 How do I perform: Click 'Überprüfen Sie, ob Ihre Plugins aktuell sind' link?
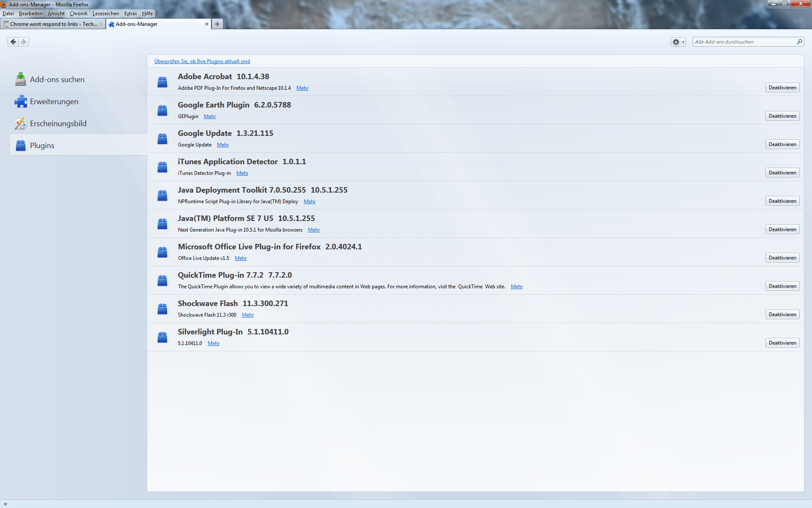pyautogui.click(x=202, y=61)
